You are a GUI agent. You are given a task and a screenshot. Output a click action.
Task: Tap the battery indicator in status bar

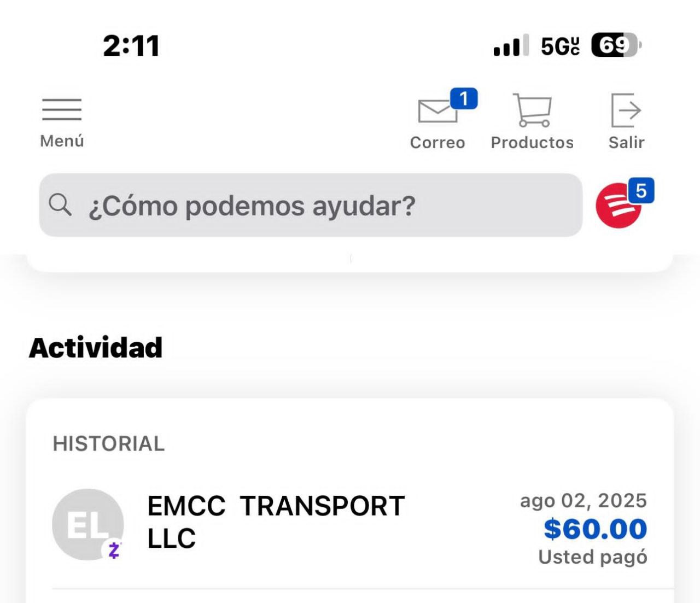point(616,45)
